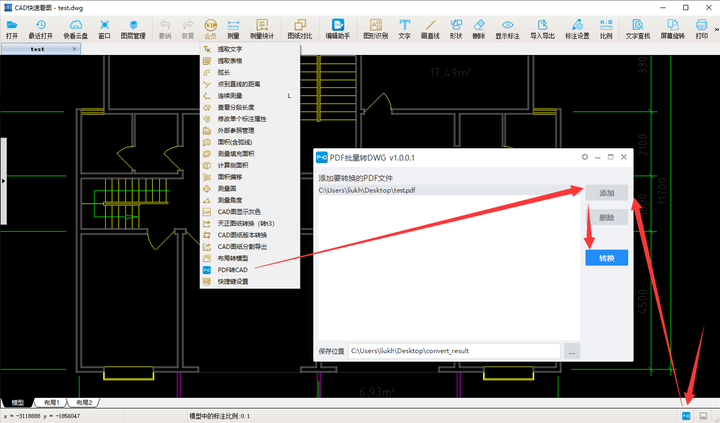Viewport: 720px width, 423px height.
Task: Click the 打印 print icon
Action: (x=701, y=29)
